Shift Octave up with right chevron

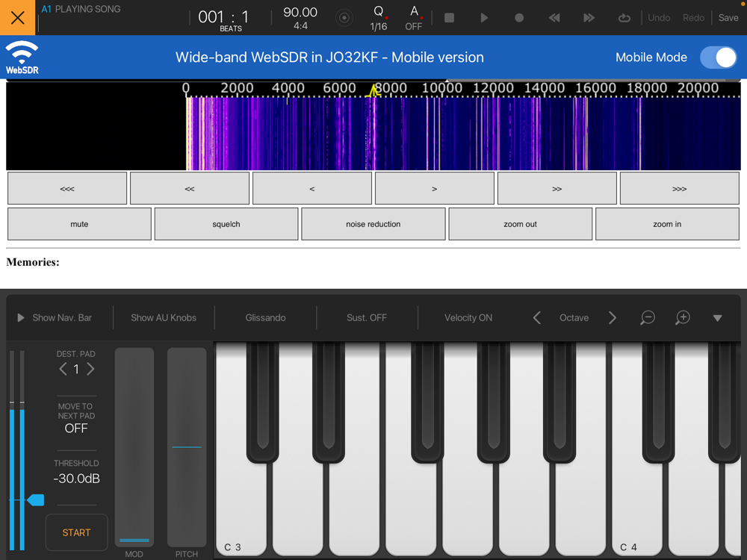[613, 317]
